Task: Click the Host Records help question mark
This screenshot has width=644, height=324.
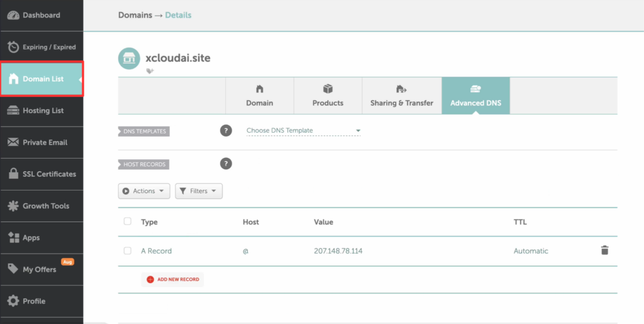Action: (226, 164)
